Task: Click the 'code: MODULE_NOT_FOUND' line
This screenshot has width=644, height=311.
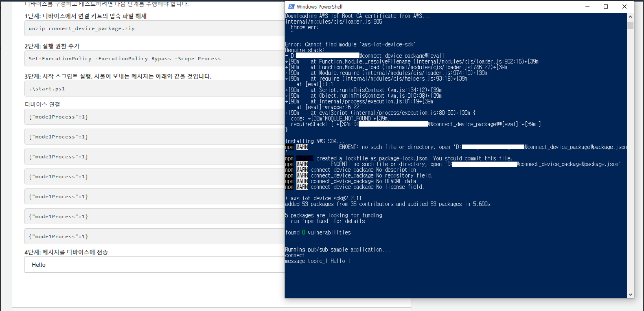Action: [340, 118]
